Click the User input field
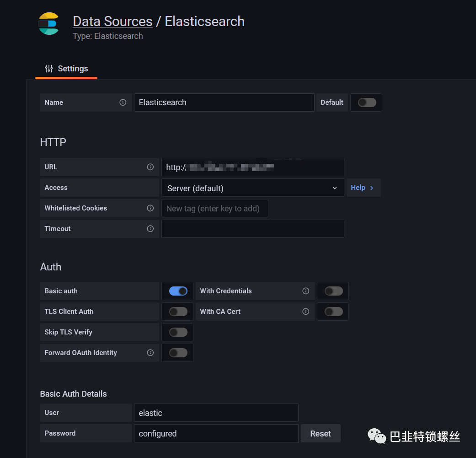Viewport: 476px width, 458px height. point(216,413)
